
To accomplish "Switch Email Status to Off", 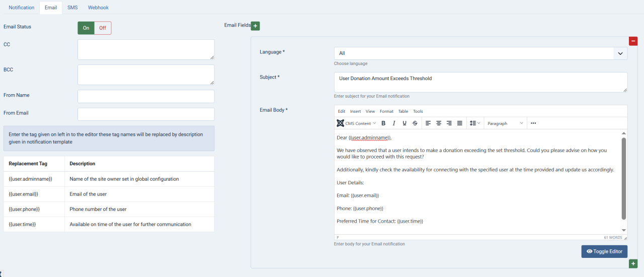I will click(103, 28).
